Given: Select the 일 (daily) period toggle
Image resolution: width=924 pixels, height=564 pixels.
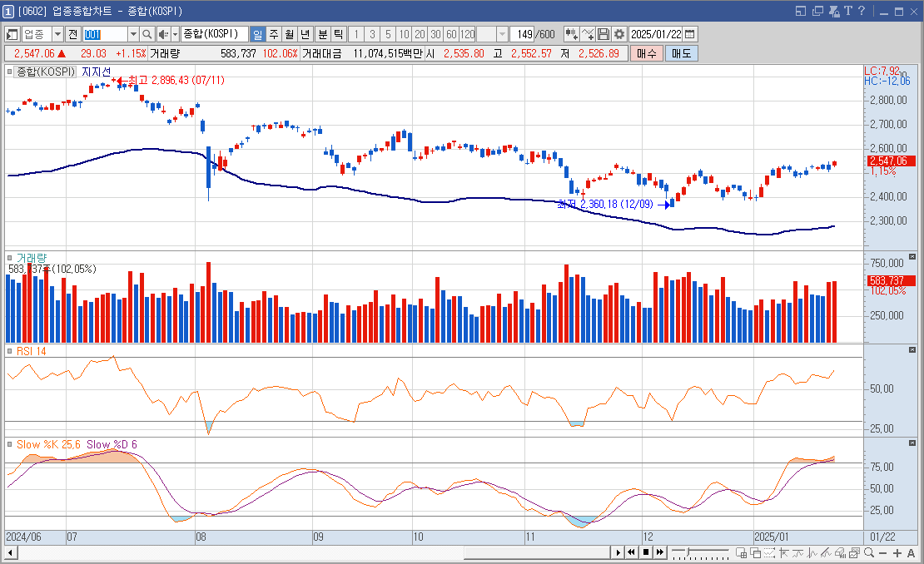Looking at the screenshot, I should 257,34.
